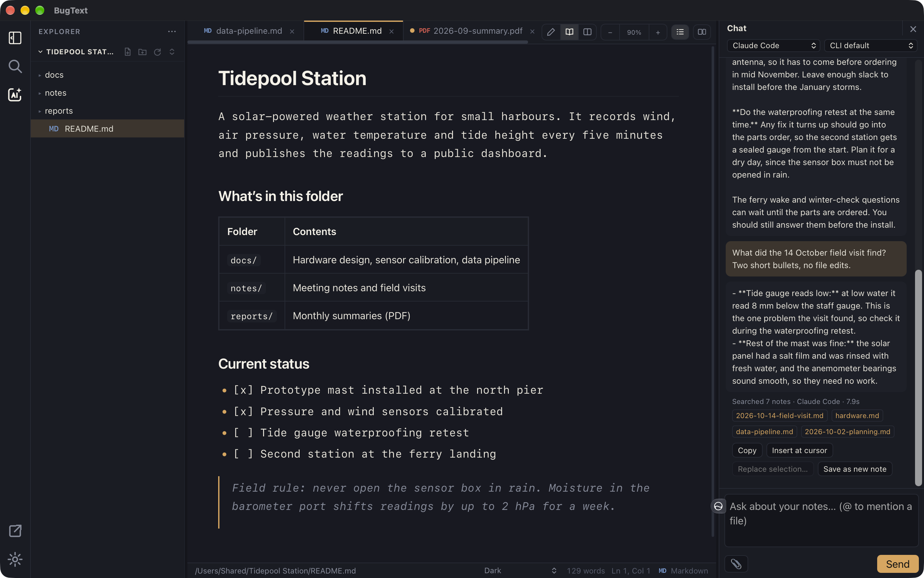Open the CLI default model dropdown
The image size is (924, 578).
tap(870, 46)
